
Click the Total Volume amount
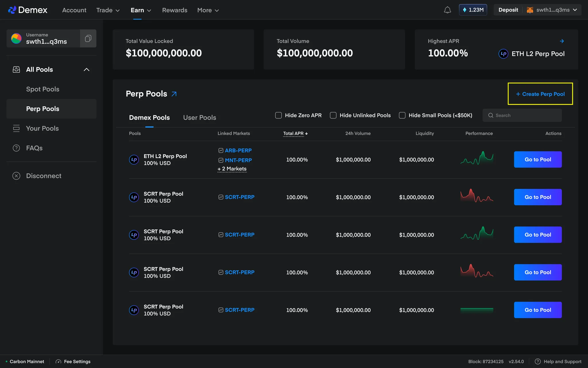(x=315, y=53)
